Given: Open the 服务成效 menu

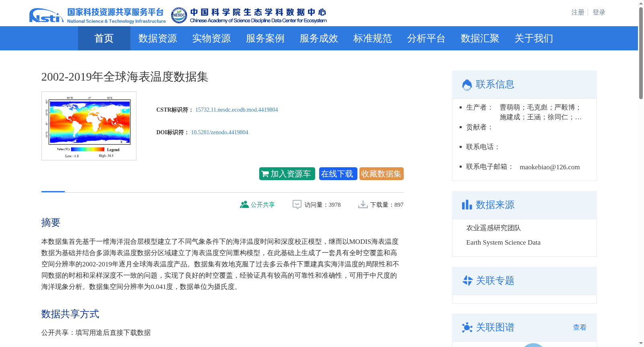Looking at the screenshot, I should 319,38.
